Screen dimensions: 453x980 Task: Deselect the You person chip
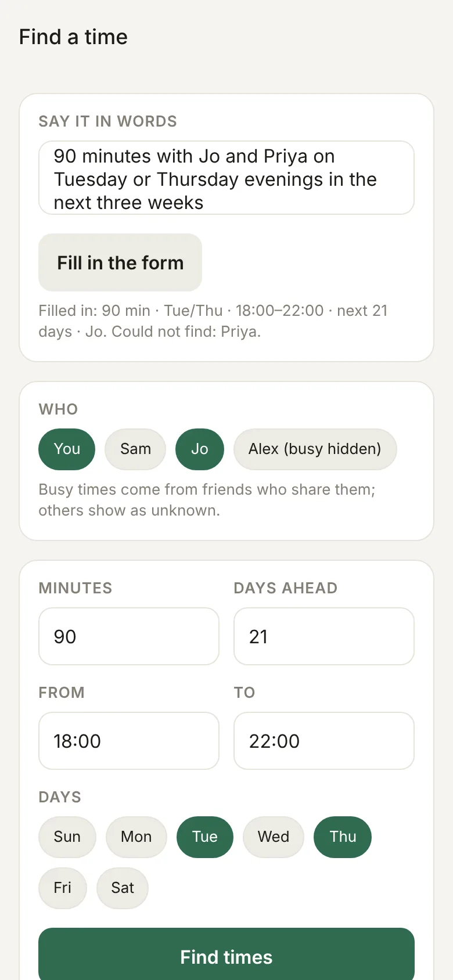tap(67, 449)
